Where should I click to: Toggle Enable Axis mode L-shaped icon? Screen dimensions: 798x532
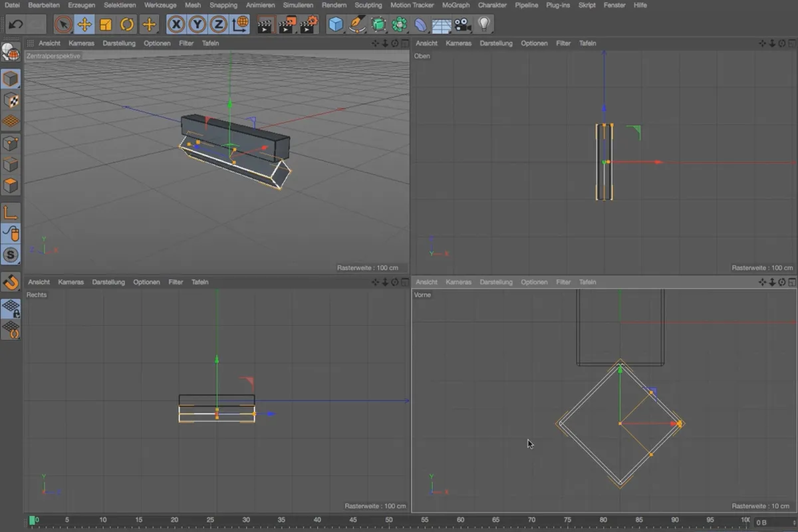(11, 213)
